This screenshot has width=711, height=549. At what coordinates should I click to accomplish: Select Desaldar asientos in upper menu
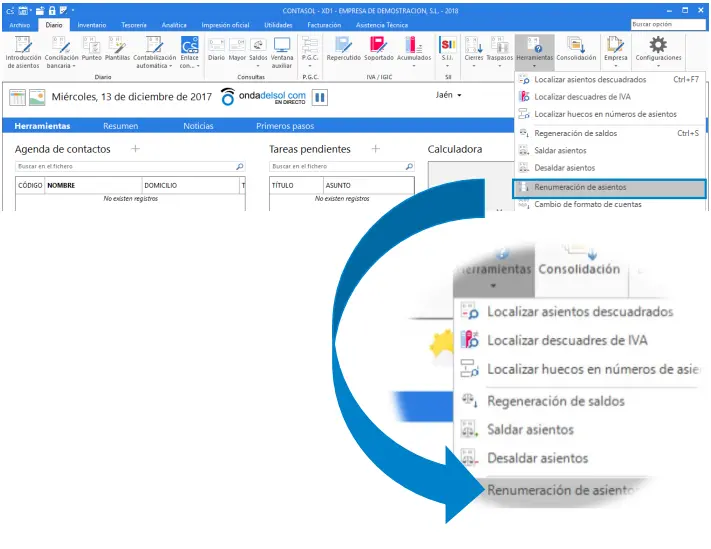point(610,168)
